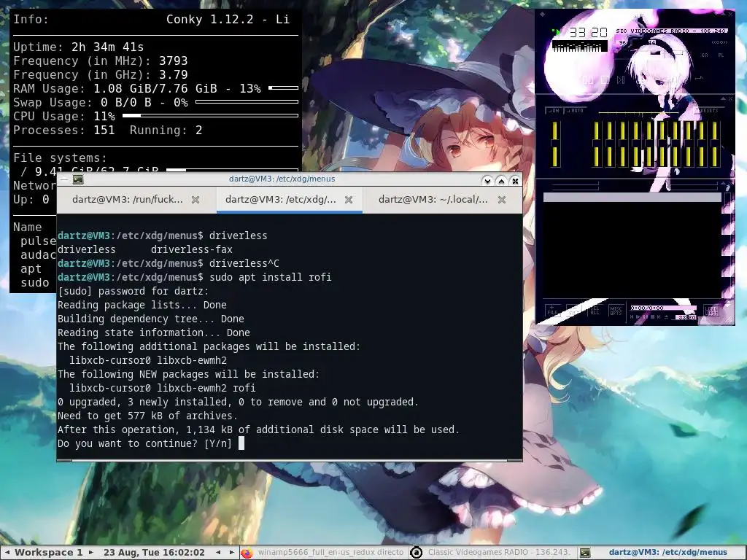This screenshot has width=747, height=560.
Task: Click the 'Processes: 151' line in Conky
Action: (x=64, y=130)
